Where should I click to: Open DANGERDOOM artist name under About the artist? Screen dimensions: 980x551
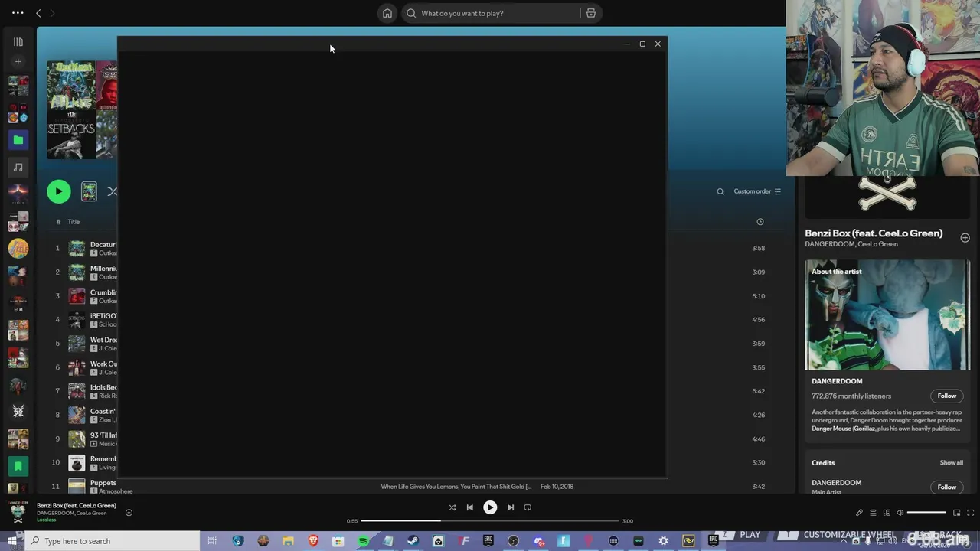pos(837,381)
